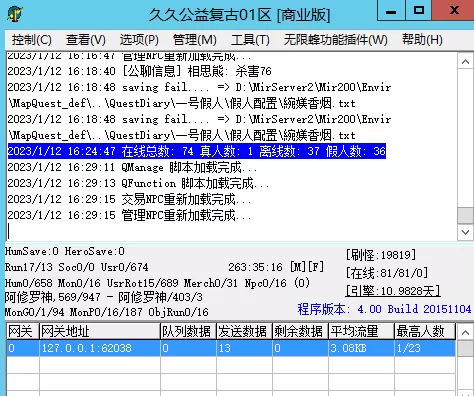The height and width of the screenshot is (396, 474).
Task: Click the [在线:81/81/0] status label
Action: 387,273
